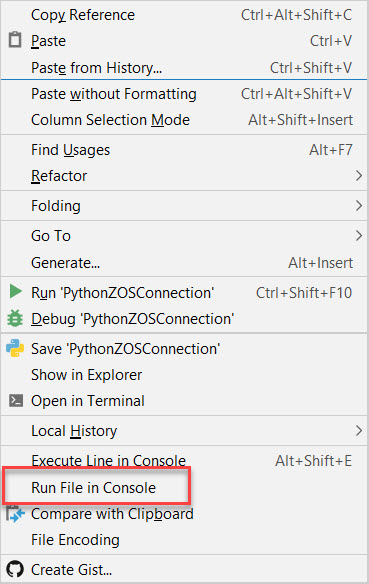Click the green Debug bug icon
Viewport: 369px width, 584px height.
click(15, 318)
